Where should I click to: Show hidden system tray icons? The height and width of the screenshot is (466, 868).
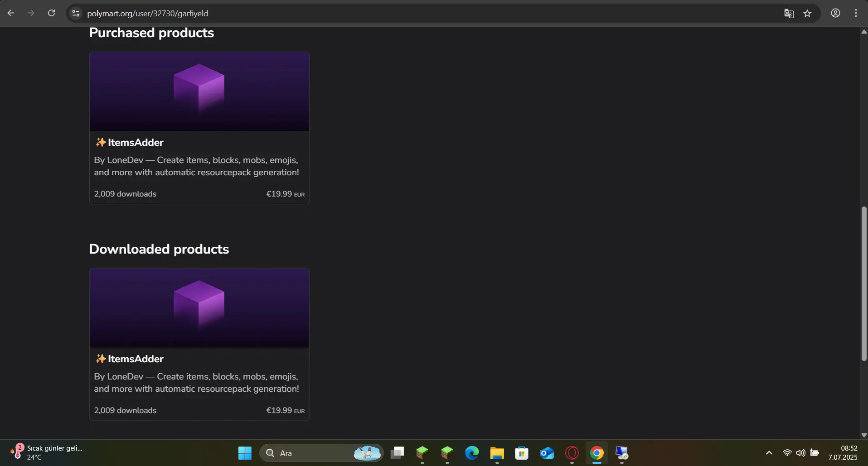click(769, 453)
